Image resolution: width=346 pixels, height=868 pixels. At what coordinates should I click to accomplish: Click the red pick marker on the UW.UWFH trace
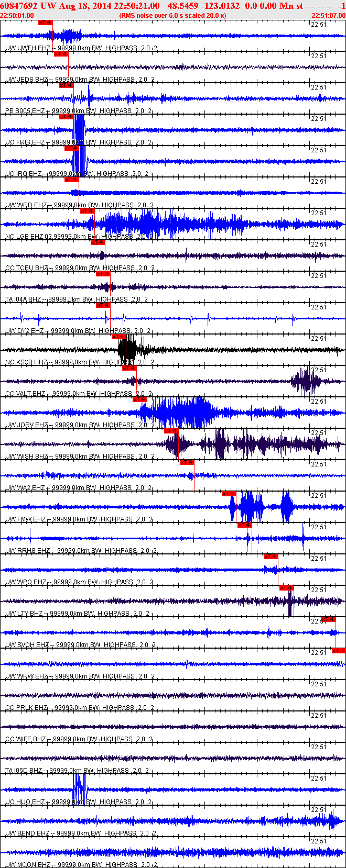[46, 23]
